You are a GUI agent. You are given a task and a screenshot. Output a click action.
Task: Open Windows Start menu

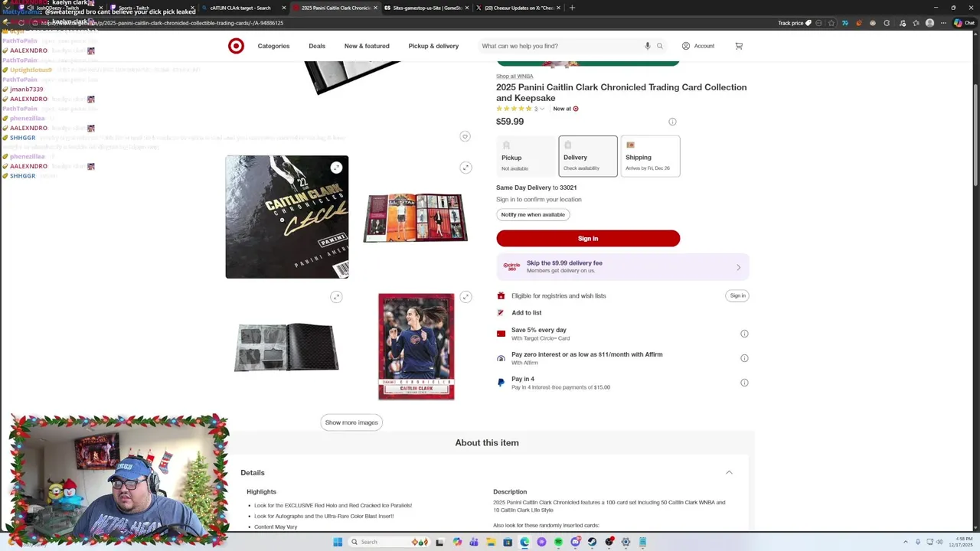click(x=338, y=542)
